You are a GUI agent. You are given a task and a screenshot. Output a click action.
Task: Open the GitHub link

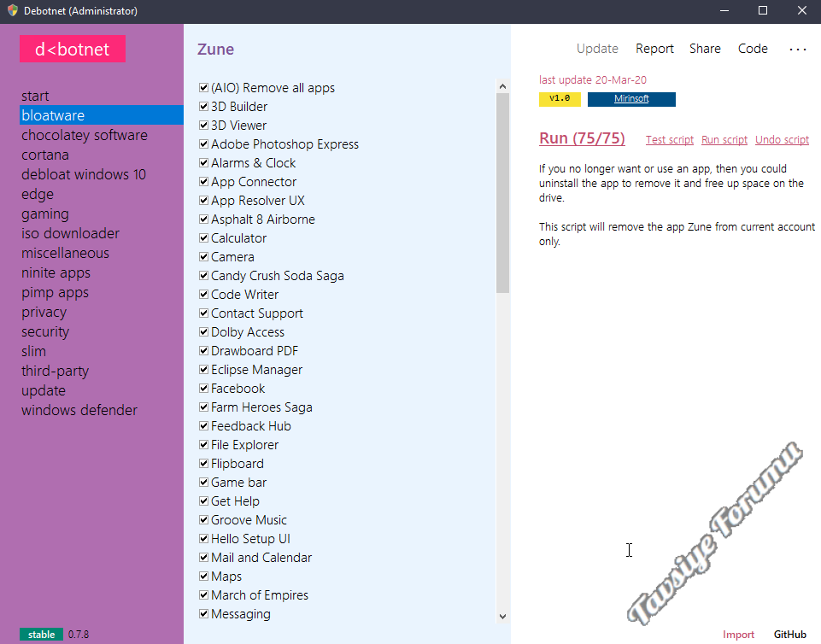790,635
